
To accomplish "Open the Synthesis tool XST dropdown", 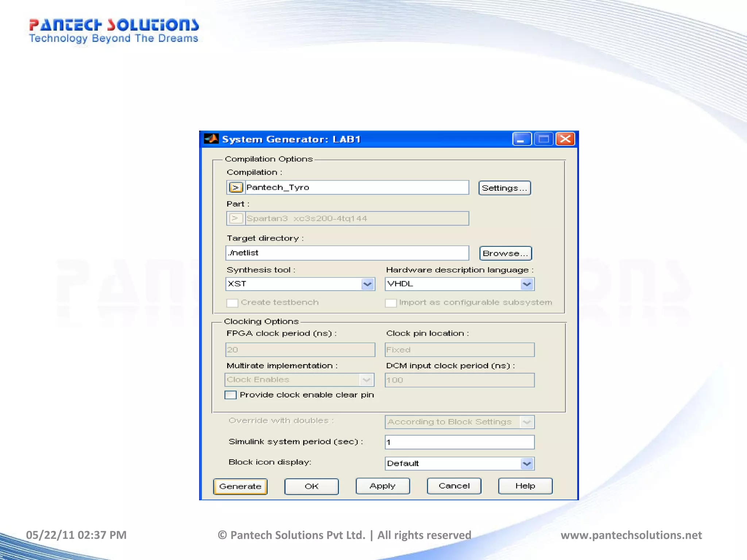I will (368, 284).
